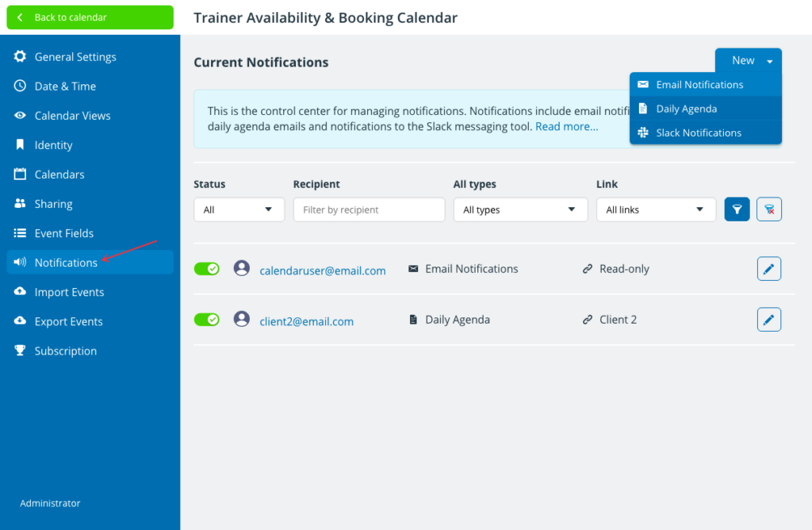Open the Status dropdown showing All
The image size is (812, 530).
tap(239, 209)
